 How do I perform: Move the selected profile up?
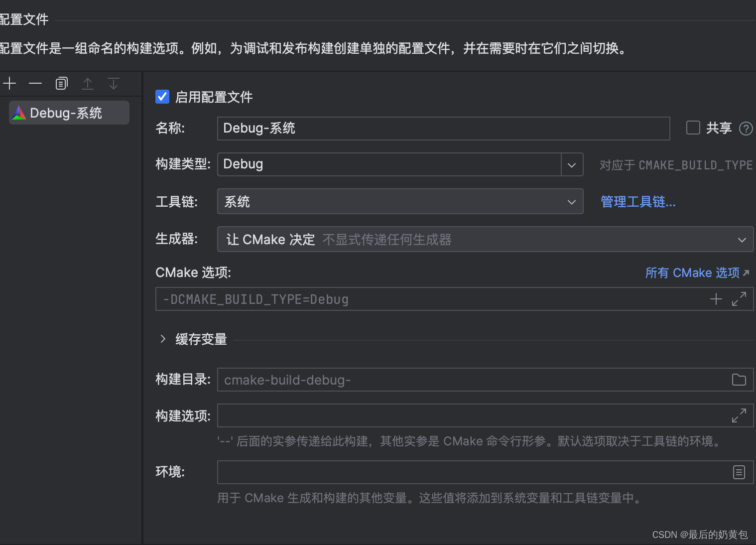(x=88, y=83)
